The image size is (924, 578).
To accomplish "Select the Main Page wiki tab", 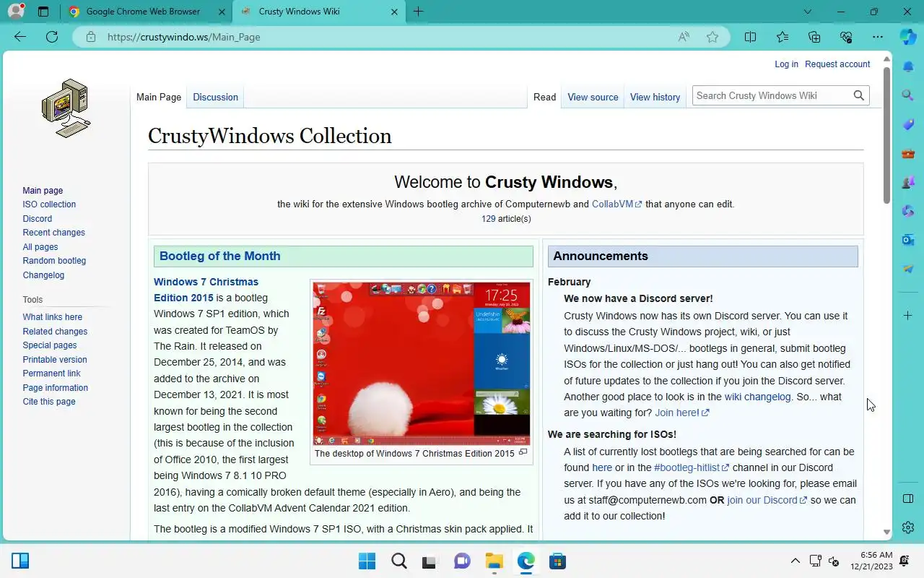I will click(159, 97).
